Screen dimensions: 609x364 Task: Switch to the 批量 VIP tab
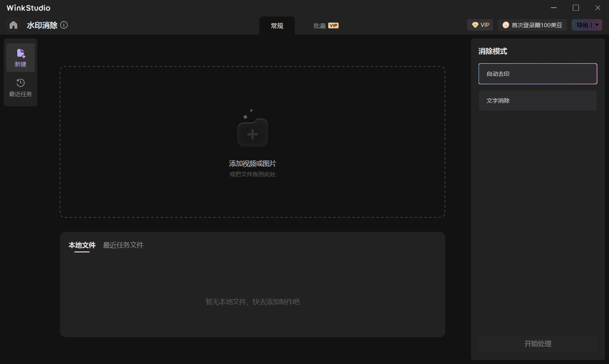pos(326,26)
